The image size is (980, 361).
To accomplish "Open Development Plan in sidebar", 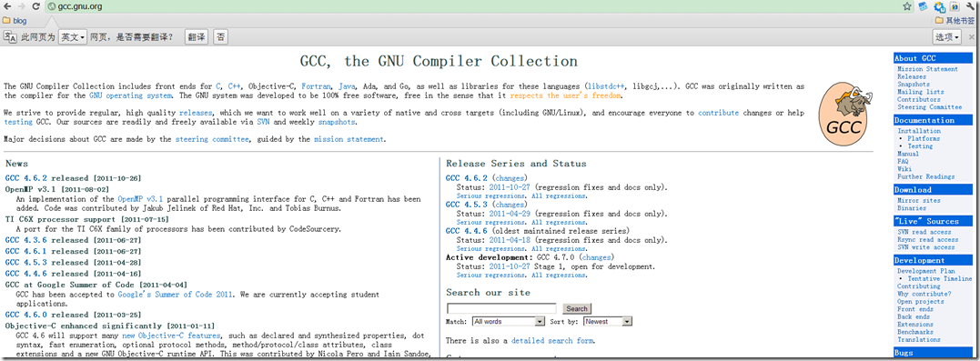I will click(x=926, y=271).
